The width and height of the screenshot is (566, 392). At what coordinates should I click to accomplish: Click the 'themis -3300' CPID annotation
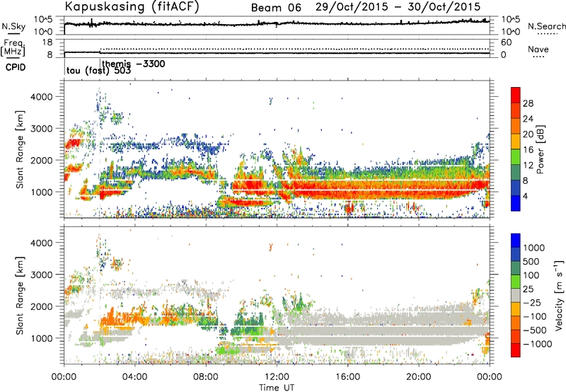pyautogui.click(x=133, y=64)
